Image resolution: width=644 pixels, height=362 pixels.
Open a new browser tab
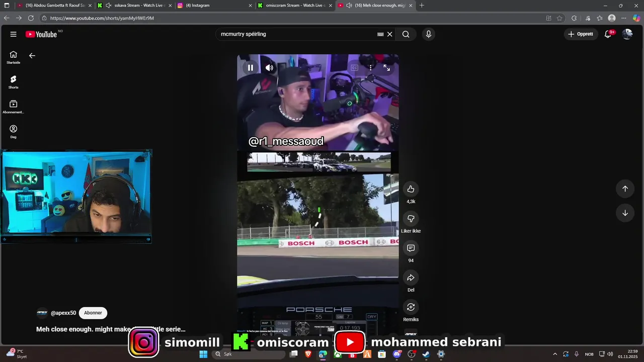click(x=422, y=6)
